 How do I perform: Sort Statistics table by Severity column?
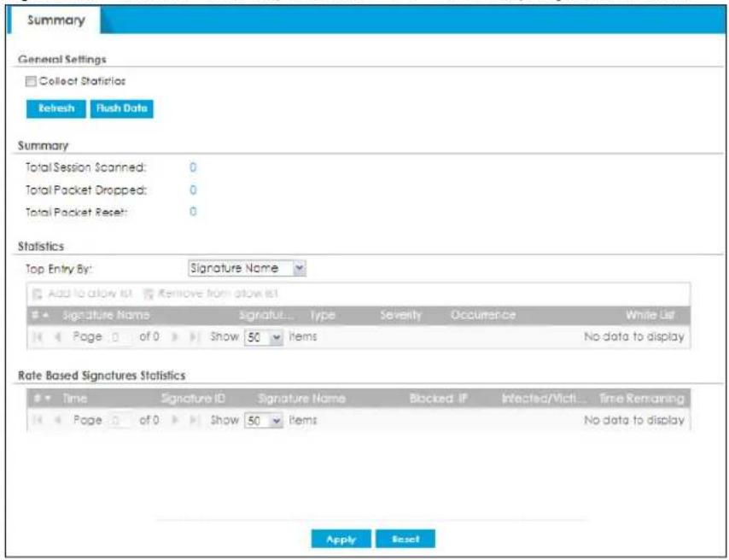coord(400,315)
